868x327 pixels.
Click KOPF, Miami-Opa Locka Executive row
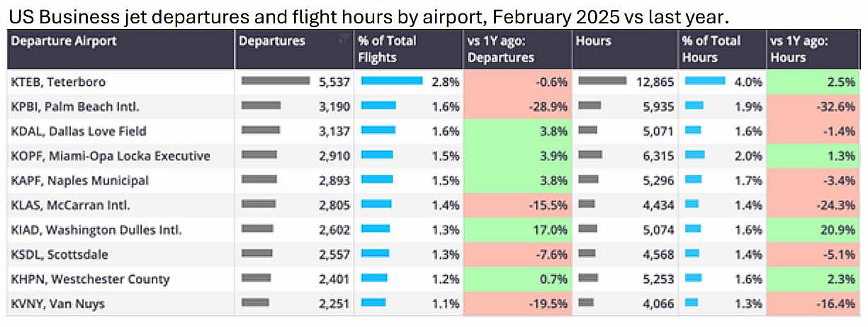click(111, 156)
